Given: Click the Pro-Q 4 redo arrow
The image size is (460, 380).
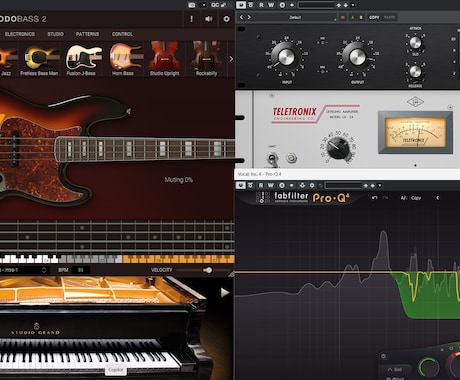Looking at the screenshot, I should [x=385, y=198].
